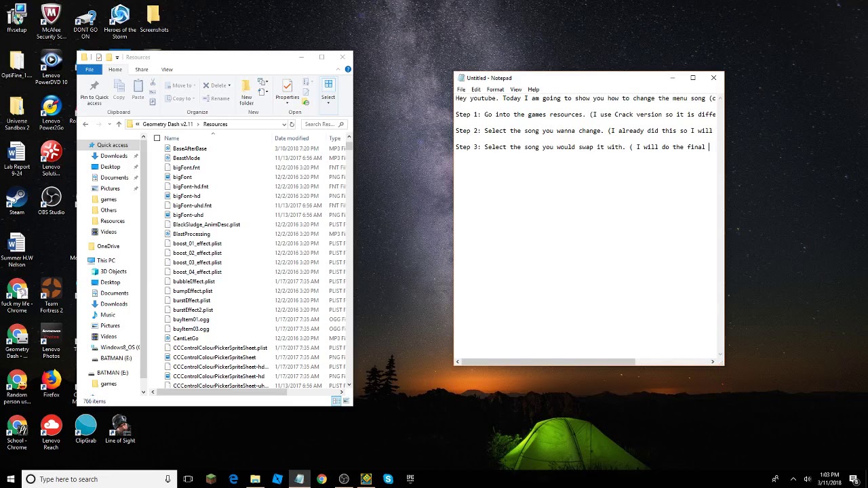Click Geometry Dash v2.11 breadcrumb
Viewport: 868px width, 488px height.
[167, 124]
